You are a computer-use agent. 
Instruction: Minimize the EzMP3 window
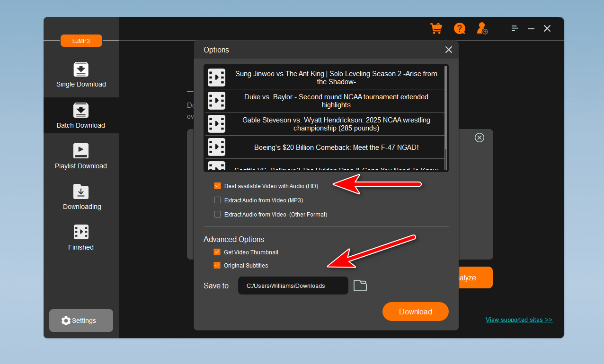tap(531, 28)
